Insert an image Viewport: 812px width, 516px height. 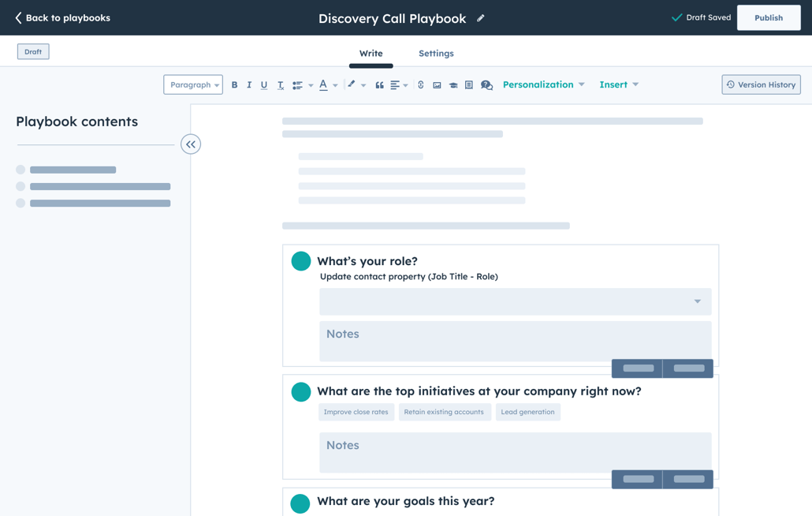437,85
